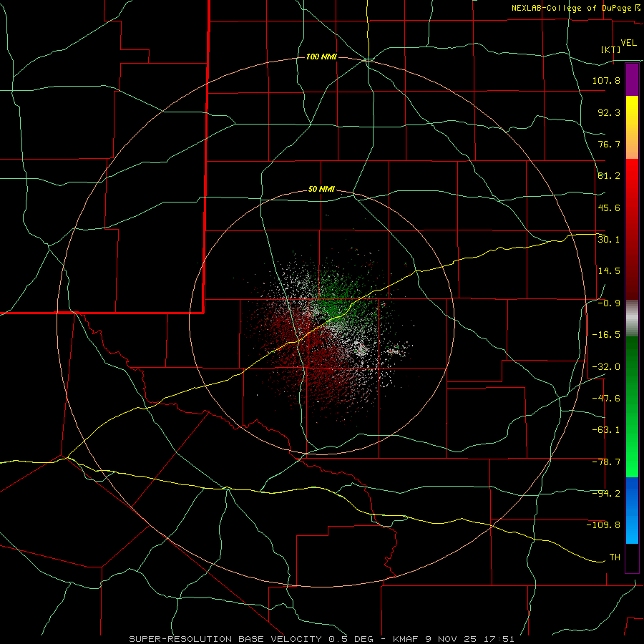Click the 100 NMI range ring label
644x644 pixels.
coord(321,57)
